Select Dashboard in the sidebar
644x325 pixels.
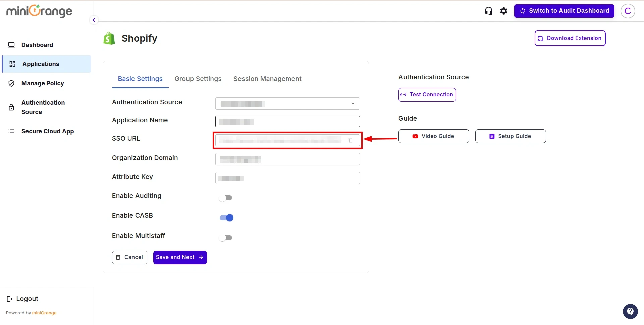[37, 45]
